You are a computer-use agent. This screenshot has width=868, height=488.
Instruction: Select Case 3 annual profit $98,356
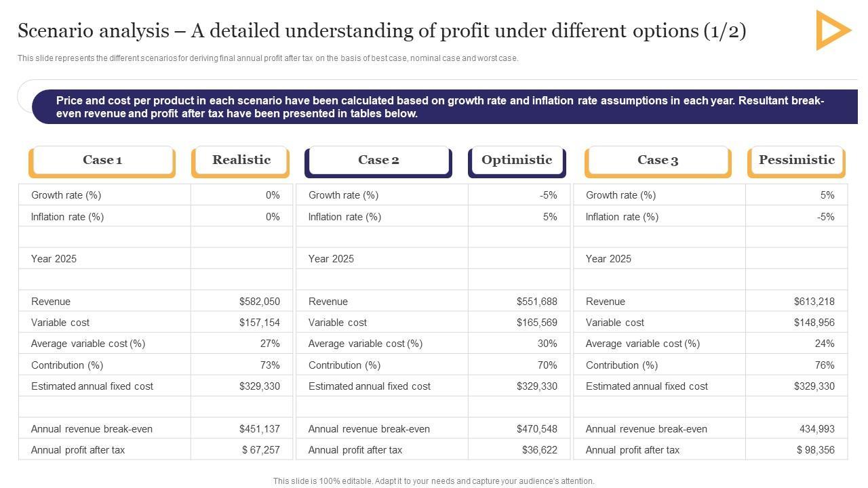[815, 450]
